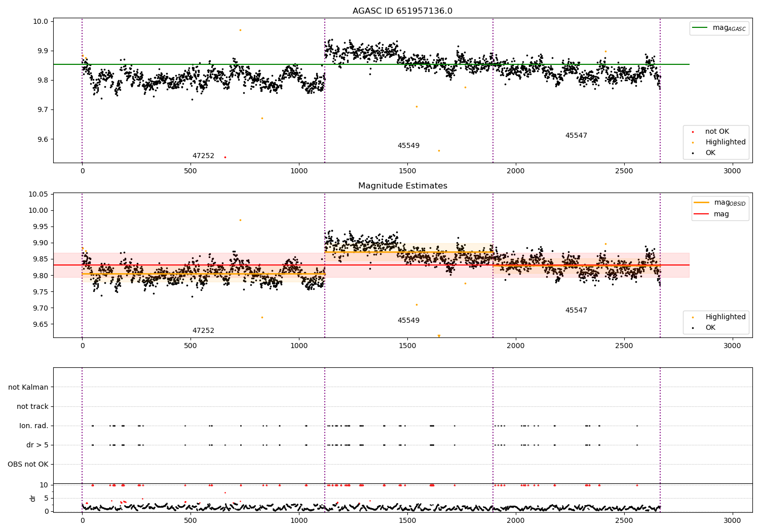Click the red not-OK point in top plot
This screenshot has height=532, width=760.
coord(225,157)
